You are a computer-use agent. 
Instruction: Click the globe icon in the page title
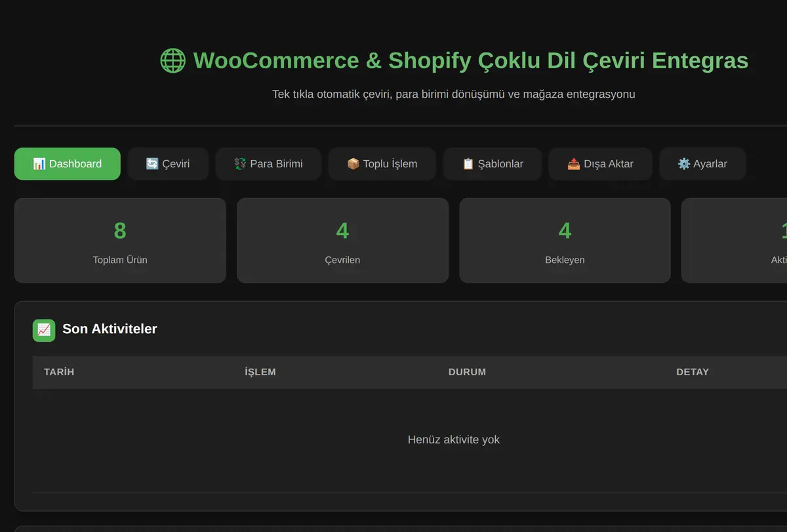[173, 60]
